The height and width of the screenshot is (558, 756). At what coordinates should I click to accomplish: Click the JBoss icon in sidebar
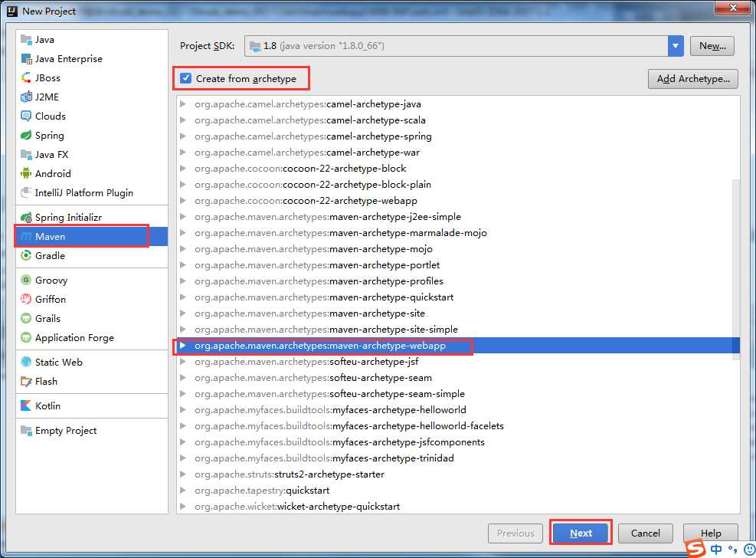(x=26, y=77)
